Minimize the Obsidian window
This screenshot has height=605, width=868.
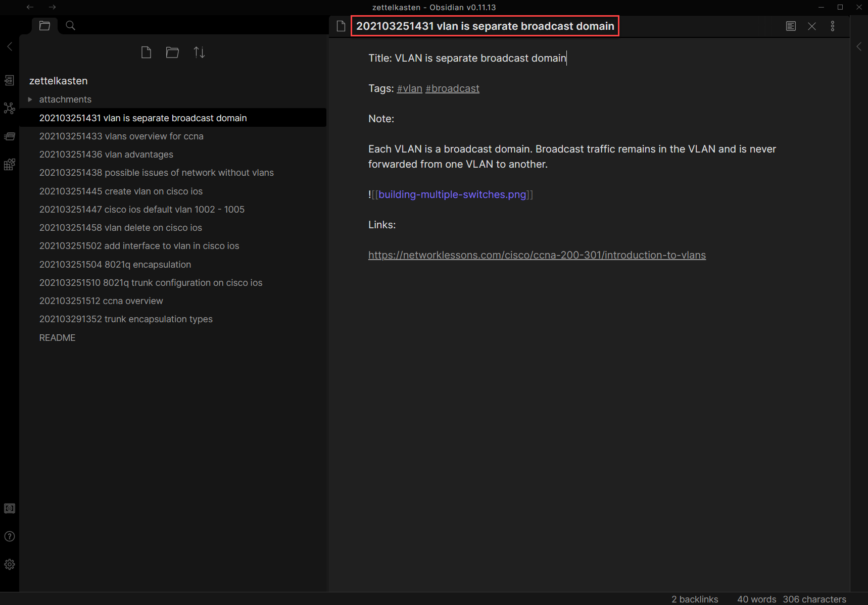[821, 7]
